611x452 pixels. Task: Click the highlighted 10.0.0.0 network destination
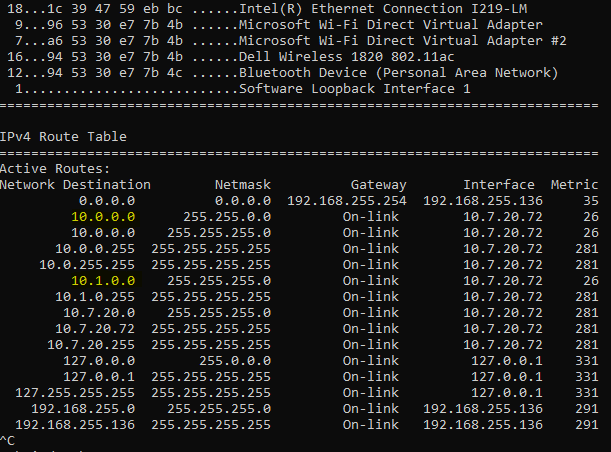pyautogui.click(x=103, y=217)
